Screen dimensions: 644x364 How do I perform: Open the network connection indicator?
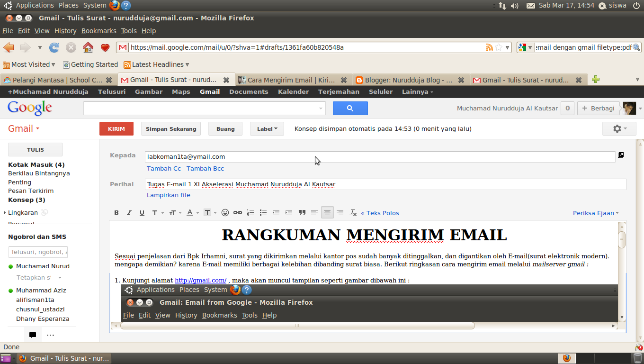point(502,6)
